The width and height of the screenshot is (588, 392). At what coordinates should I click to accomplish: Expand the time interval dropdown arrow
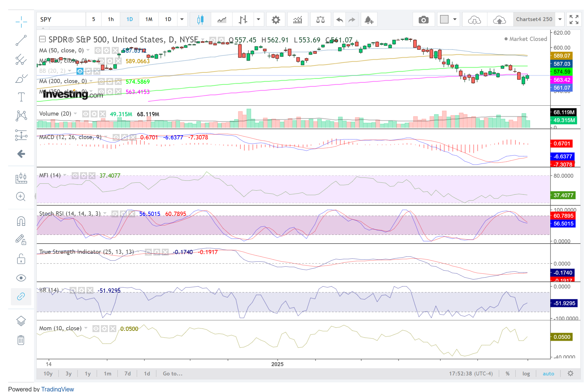pyautogui.click(x=182, y=20)
